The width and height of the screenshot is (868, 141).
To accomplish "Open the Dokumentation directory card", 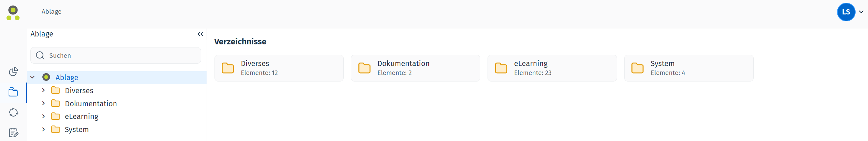I will coord(415,68).
